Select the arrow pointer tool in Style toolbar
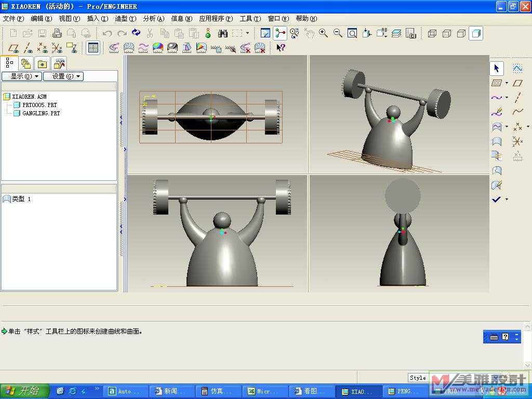532x399 pixels. click(497, 69)
